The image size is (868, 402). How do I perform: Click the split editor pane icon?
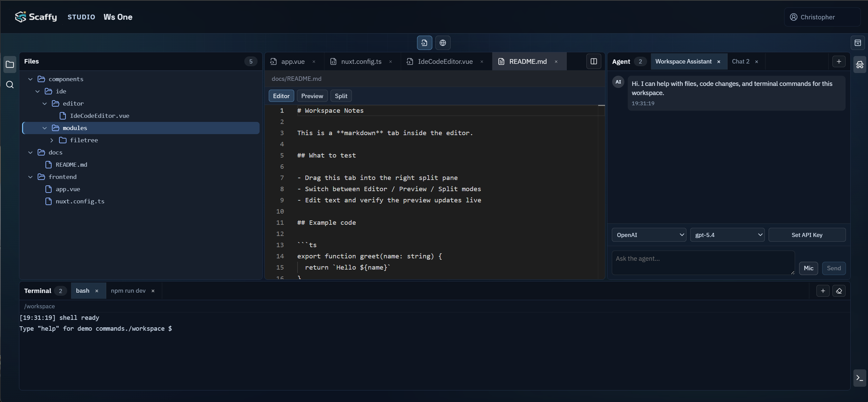593,61
